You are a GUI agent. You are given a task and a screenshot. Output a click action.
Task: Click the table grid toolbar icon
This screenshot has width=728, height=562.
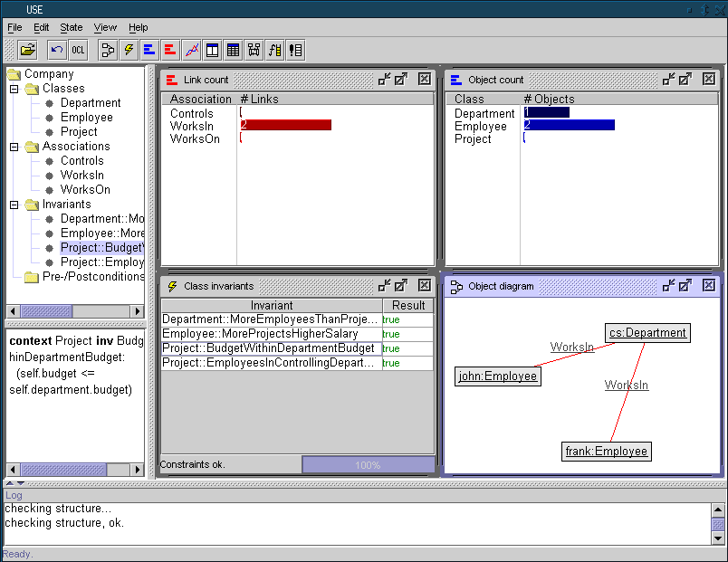coord(233,50)
